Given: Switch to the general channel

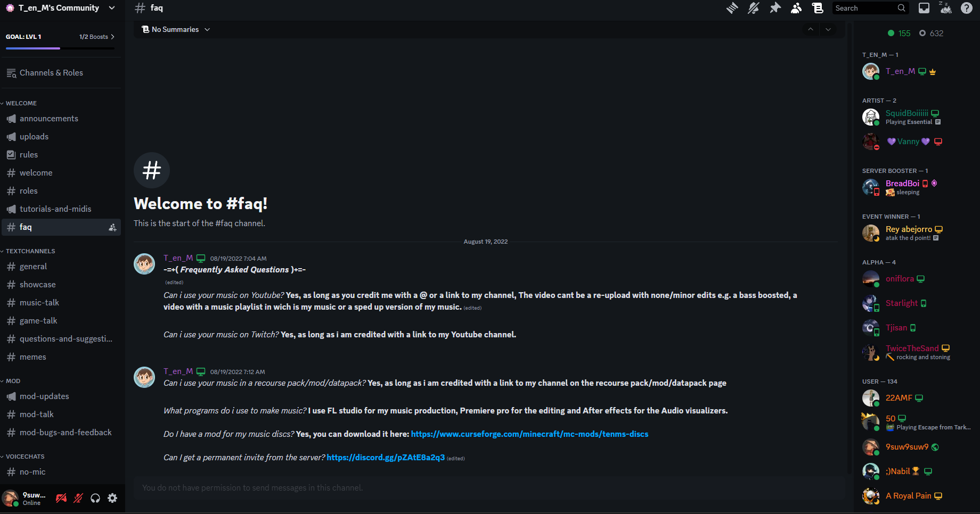Looking at the screenshot, I should point(62,267).
